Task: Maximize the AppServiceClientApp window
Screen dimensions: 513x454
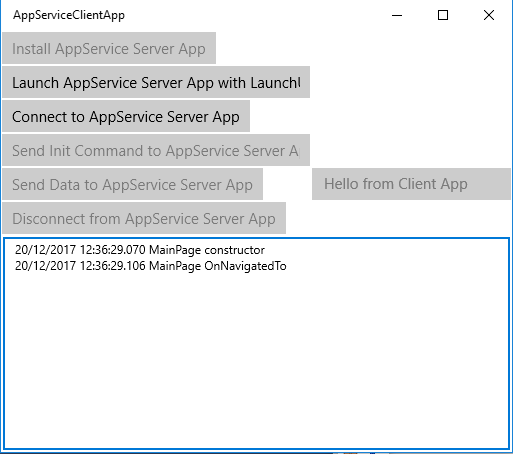Action: tap(443, 15)
